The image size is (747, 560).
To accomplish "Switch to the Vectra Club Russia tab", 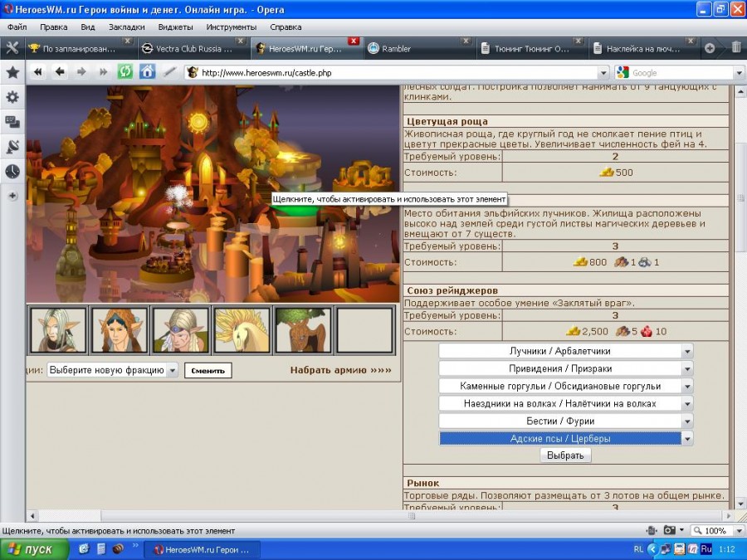I will click(193, 49).
